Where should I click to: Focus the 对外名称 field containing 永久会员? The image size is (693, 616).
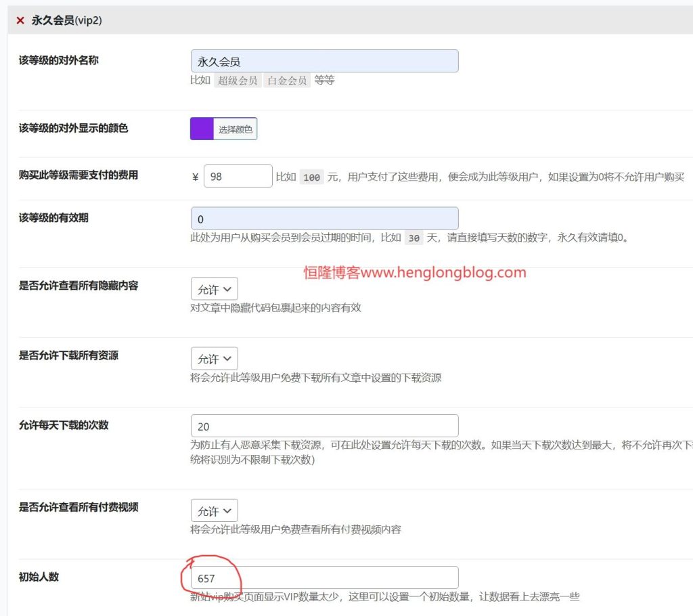(324, 61)
